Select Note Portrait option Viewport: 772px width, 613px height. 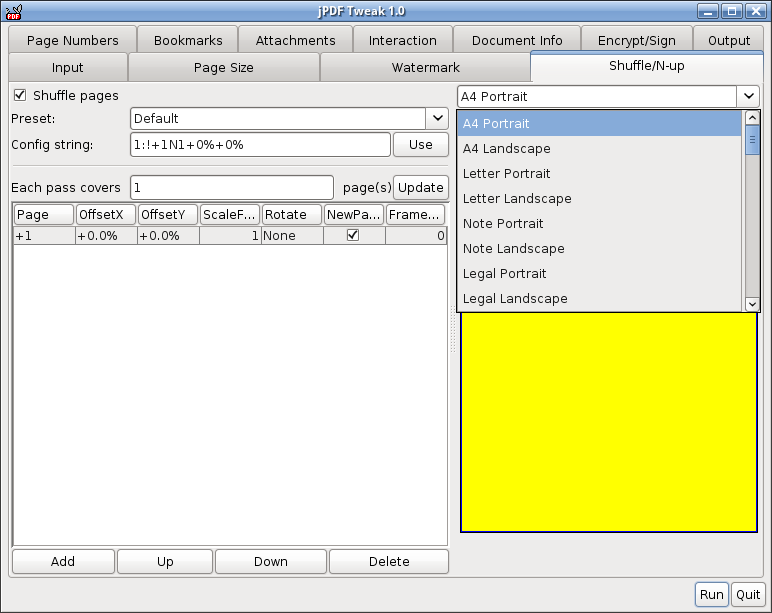point(599,224)
